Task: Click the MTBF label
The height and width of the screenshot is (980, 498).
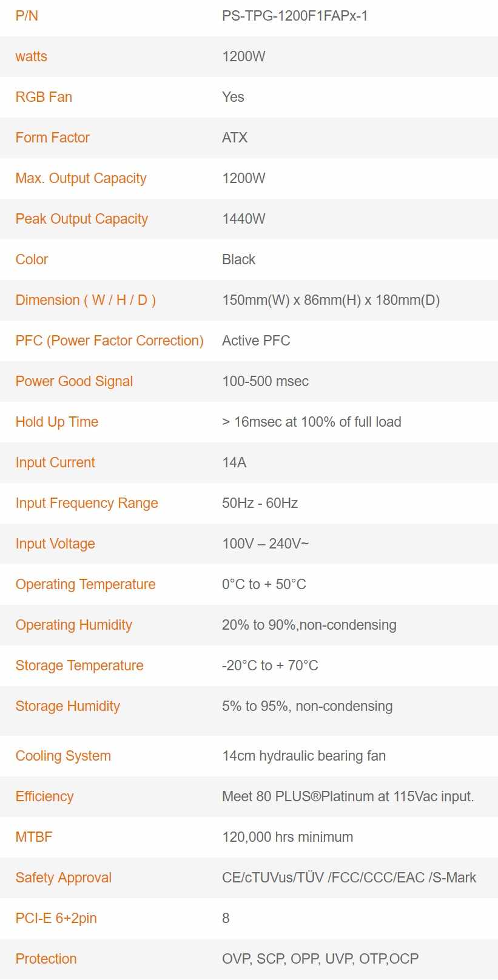Action: pyautogui.click(x=34, y=837)
